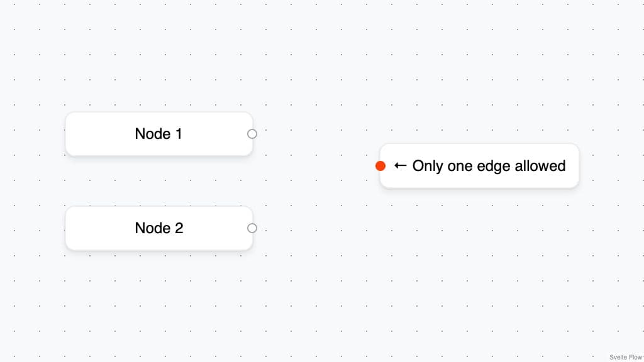Open the Svelte Flow attribution link

click(625, 357)
